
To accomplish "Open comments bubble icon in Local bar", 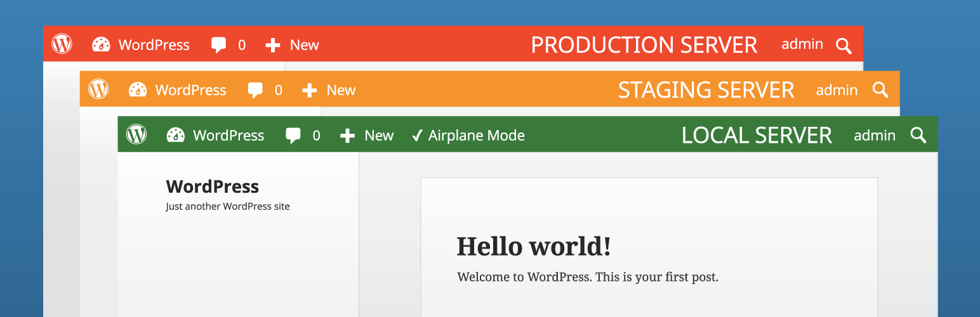I will (293, 136).
